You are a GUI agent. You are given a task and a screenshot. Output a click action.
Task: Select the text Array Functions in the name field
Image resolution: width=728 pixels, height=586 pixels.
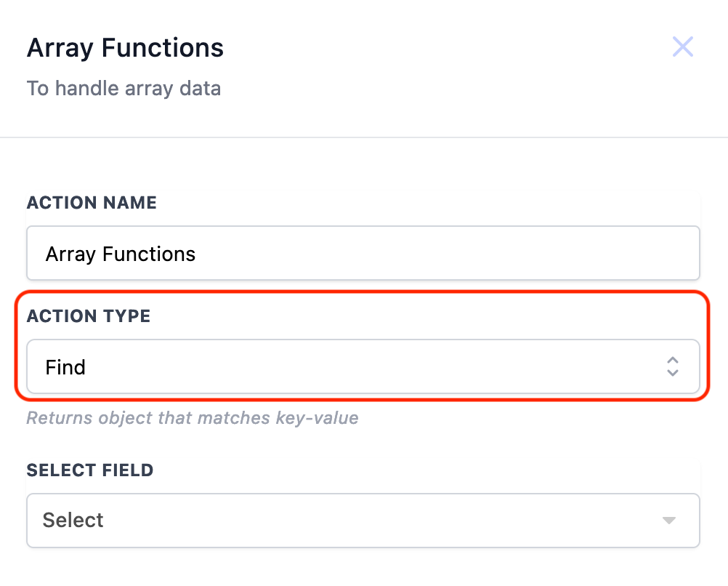121,254
